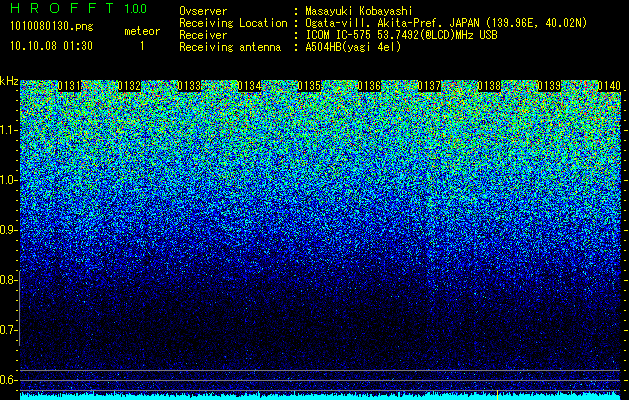Click the file name 1010080130.png

tap(52, 27)
